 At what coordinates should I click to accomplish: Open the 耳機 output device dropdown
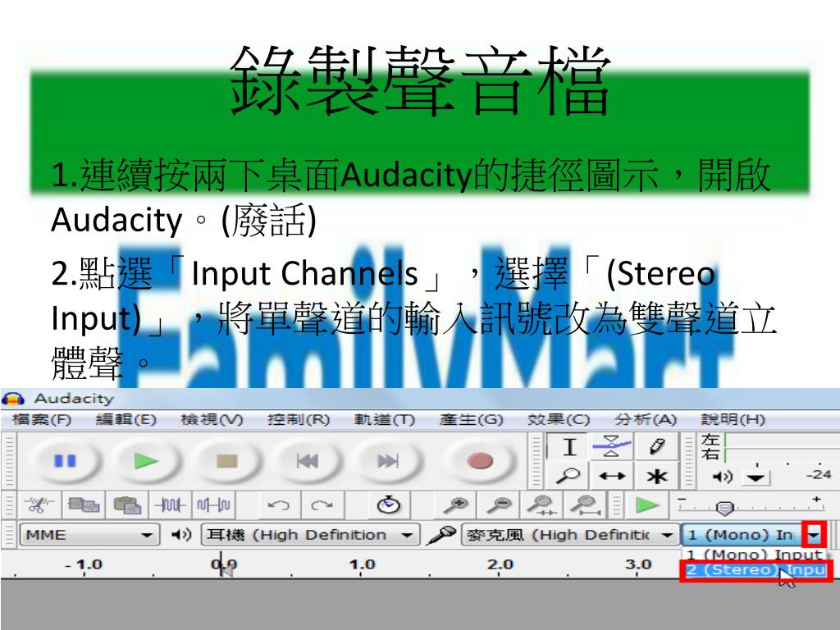point(309,535)
